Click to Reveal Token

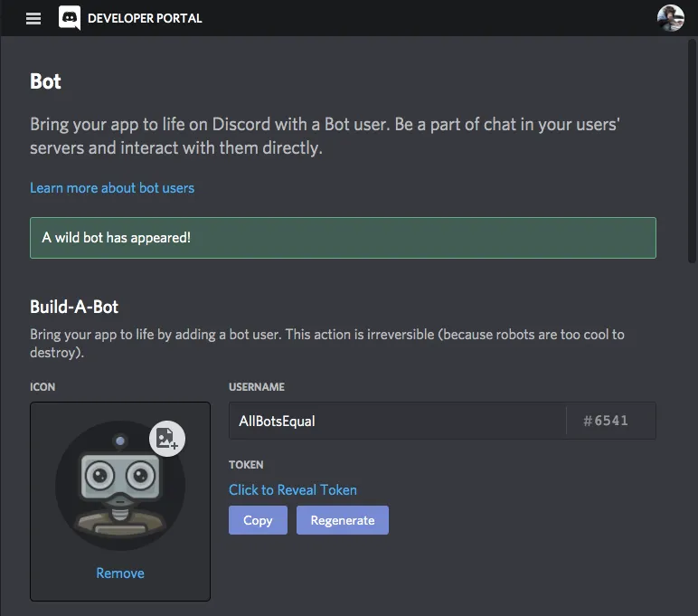point(293,490)
